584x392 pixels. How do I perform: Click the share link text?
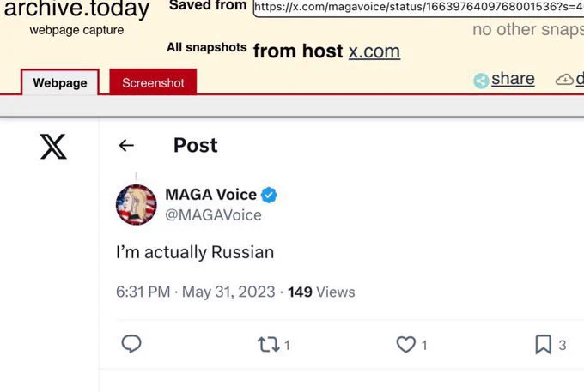tap(513, 79)
